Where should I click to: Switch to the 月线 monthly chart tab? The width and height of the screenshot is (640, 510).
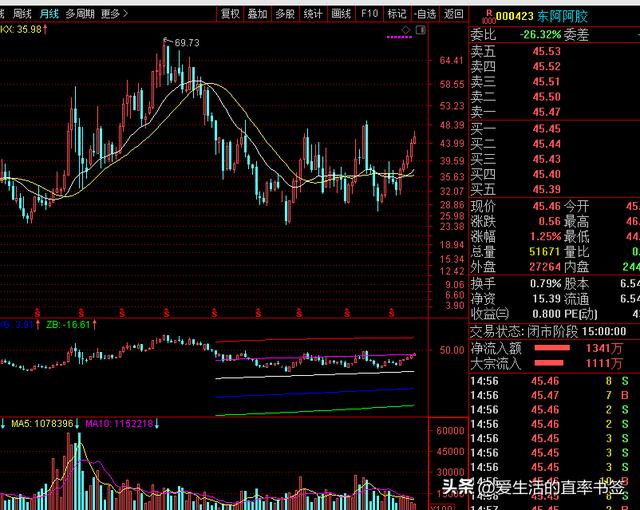(49, 14)
